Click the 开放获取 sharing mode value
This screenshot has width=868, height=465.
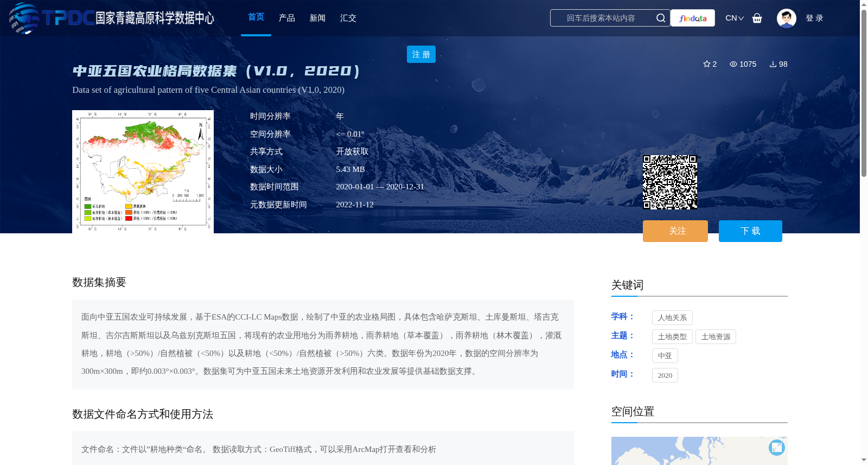(352, 151)
